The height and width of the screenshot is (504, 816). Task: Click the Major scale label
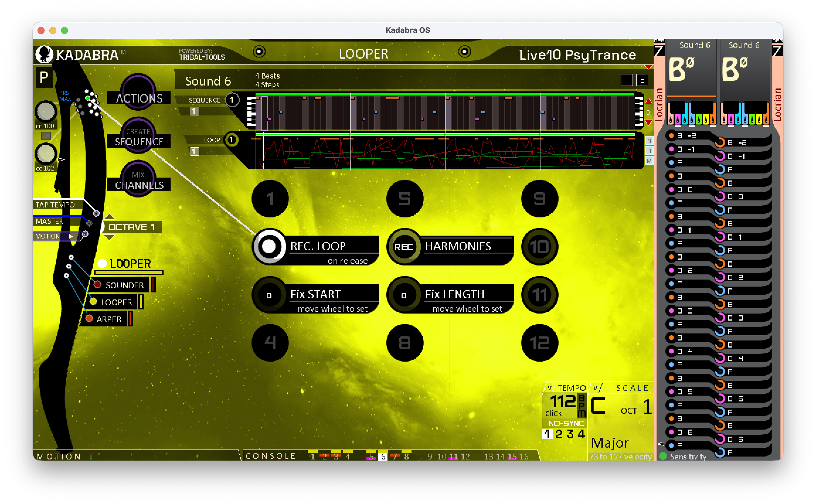tap(610, 443)
